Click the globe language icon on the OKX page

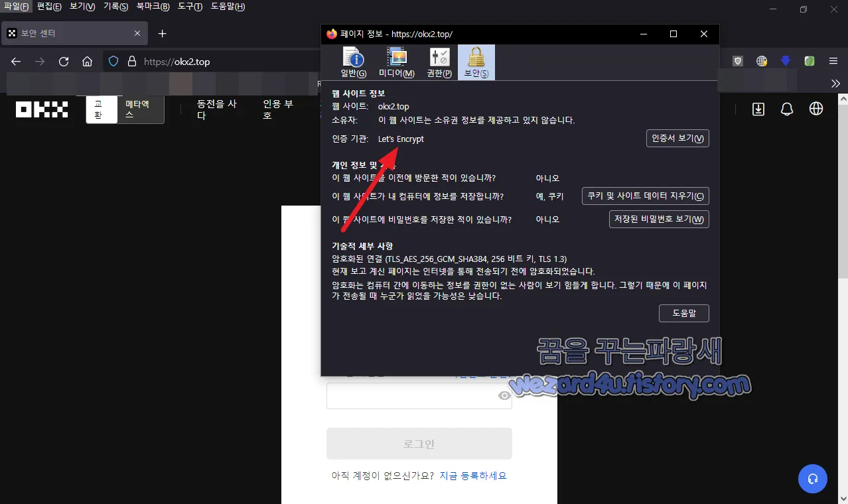(815, 109)
